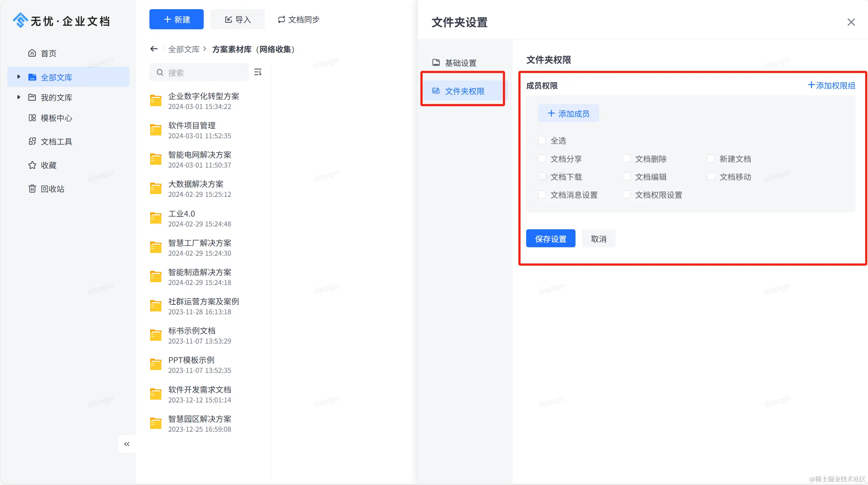Expand the 全部文库 tree arrow
Screen dimensions: 868x485
click(19, 77)
